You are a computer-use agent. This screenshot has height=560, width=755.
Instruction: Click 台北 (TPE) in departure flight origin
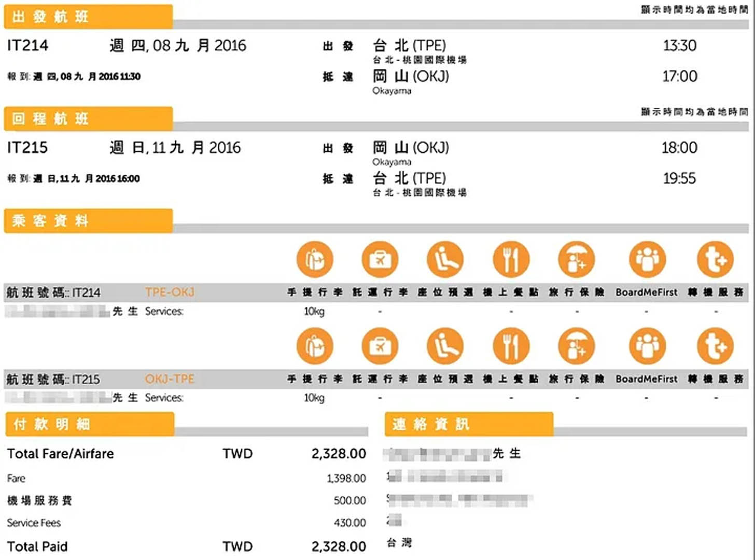(409, 46)
